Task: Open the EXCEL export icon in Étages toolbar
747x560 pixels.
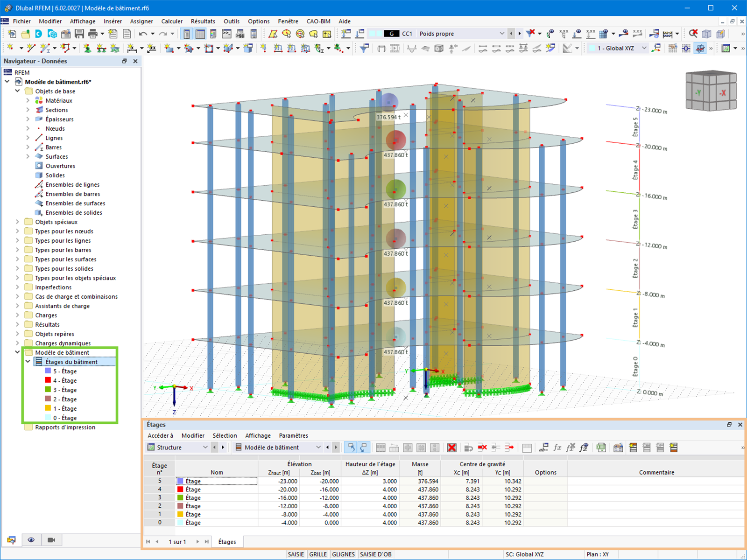Action: coord(601,447)
